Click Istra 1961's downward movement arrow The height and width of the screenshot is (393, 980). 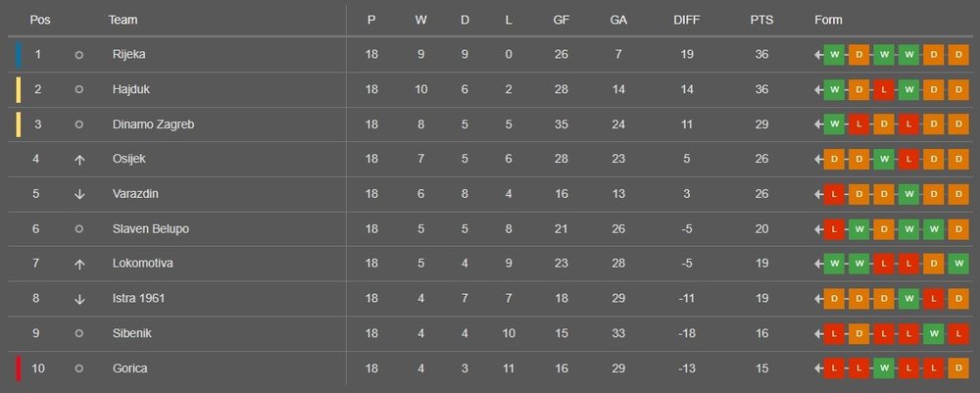(x=79, y=299)
